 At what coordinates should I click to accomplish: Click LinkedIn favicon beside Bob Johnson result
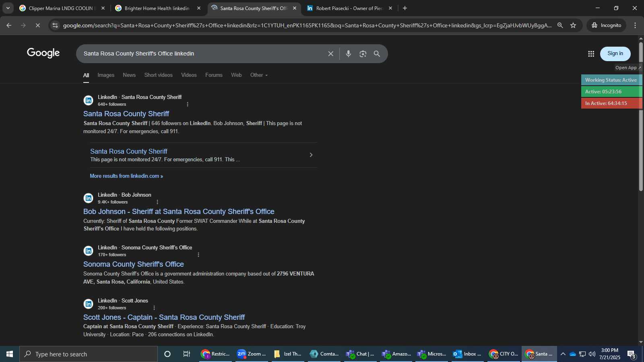tap(89, 198)
